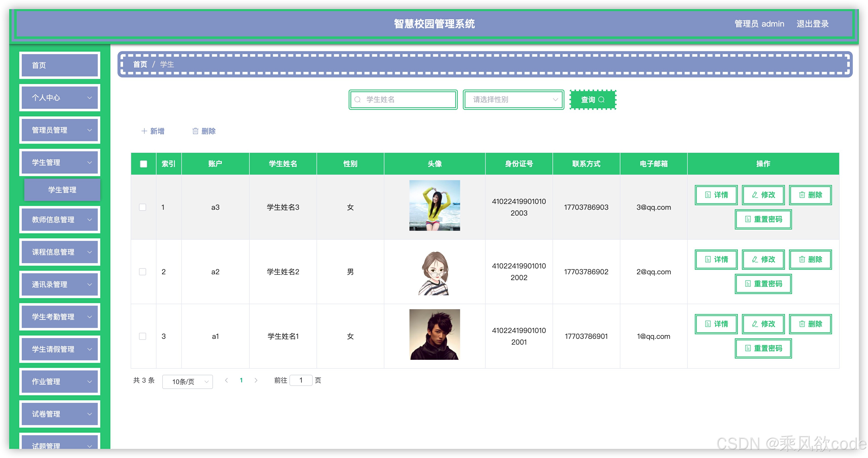
Task: Click 重置密码 for student a3
Action: click(x=763, y=219)
